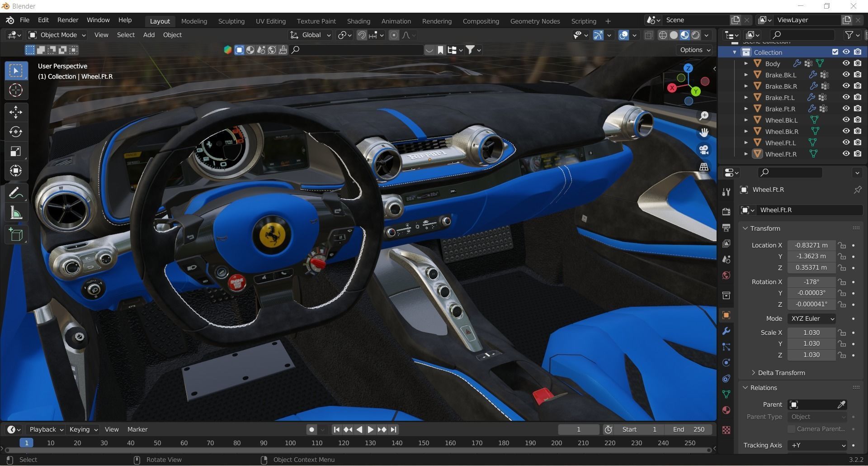Open the World properties tab
Image resolution: width=868 pixels, height=466 pixels.
[726, 276]
